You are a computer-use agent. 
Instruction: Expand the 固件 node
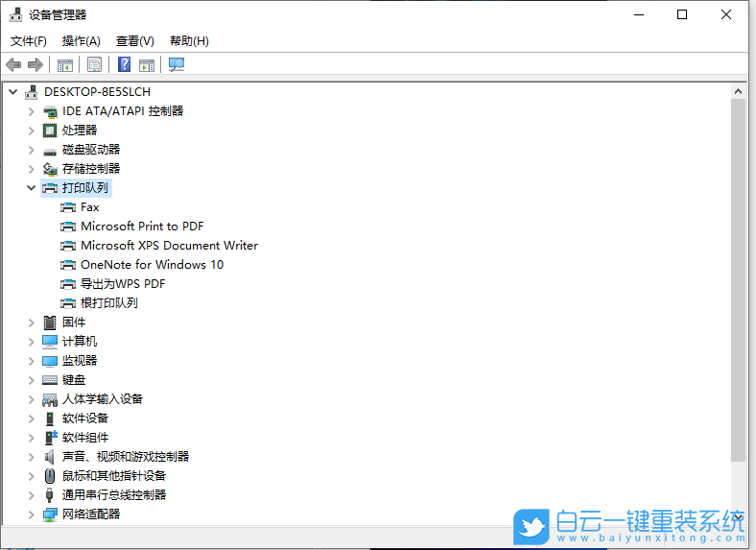tap(32, 323)
